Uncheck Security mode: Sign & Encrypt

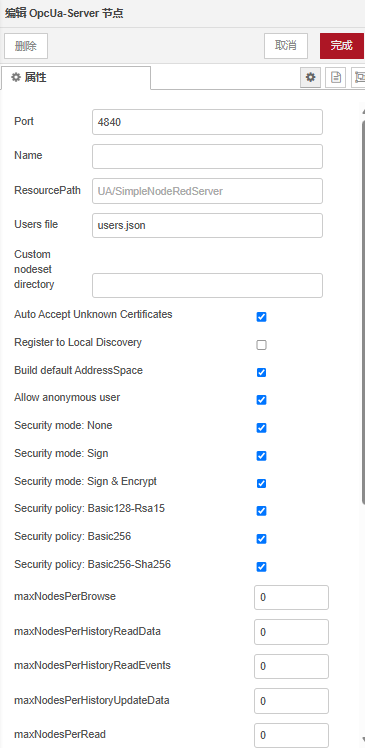(261, 483)
